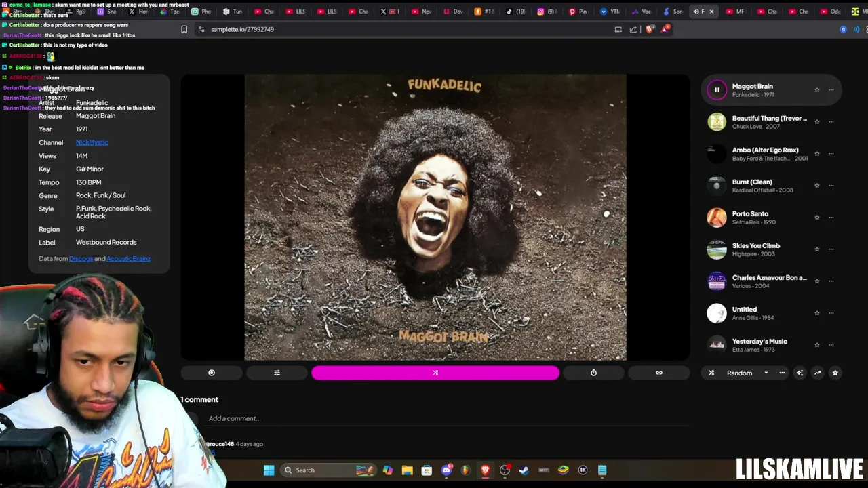Screen dimensions: 868x488
Task: Open more options for Ambo (Alter Ego Rmx)
Action: [x=831, y=154]
